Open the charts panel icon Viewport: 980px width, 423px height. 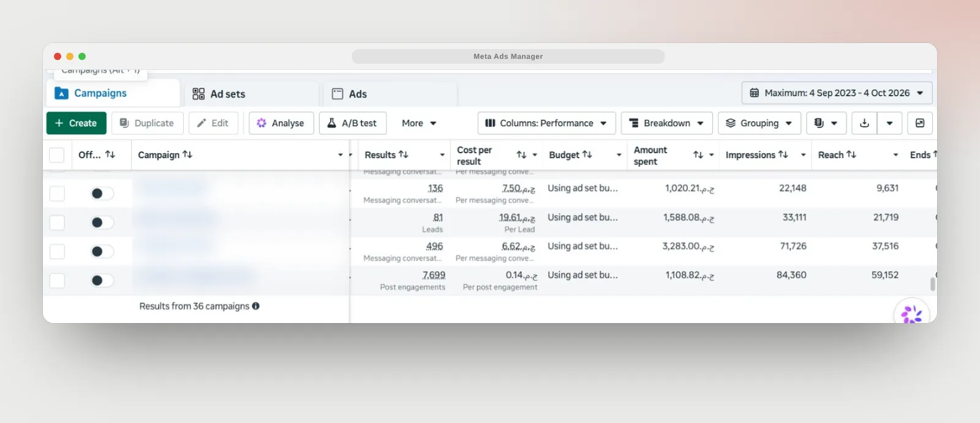920,123
